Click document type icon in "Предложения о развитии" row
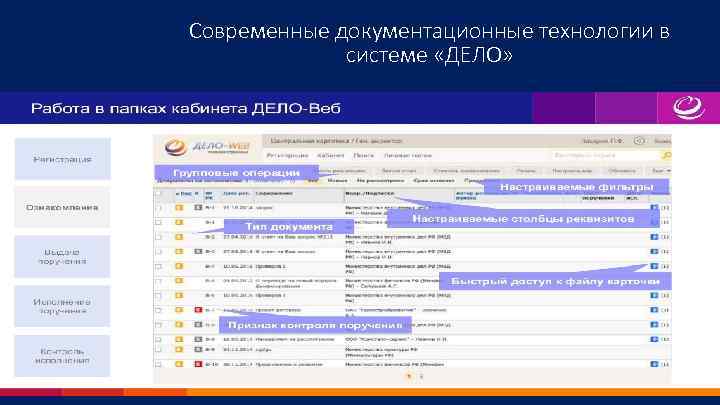The width and height of the screenshot is (720, 405). pyautogui.click(x=179, y=364)
